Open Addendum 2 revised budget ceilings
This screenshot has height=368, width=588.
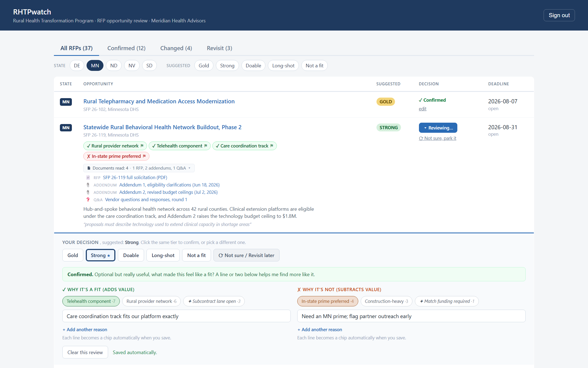point(169,192)
